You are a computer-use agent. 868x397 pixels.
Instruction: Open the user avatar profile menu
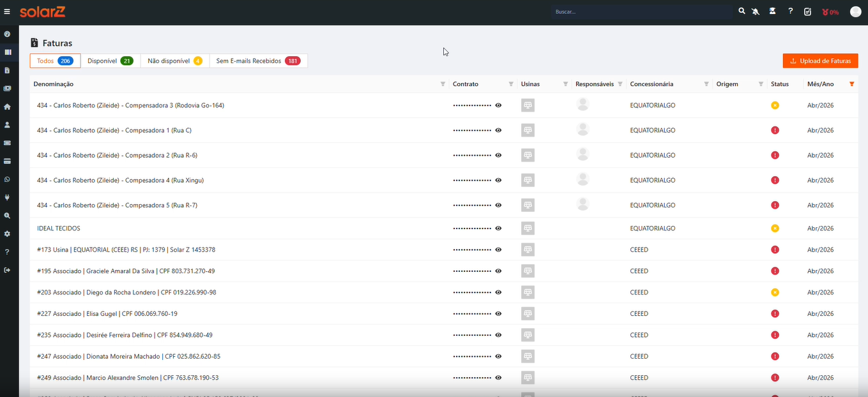pos(855,11)
